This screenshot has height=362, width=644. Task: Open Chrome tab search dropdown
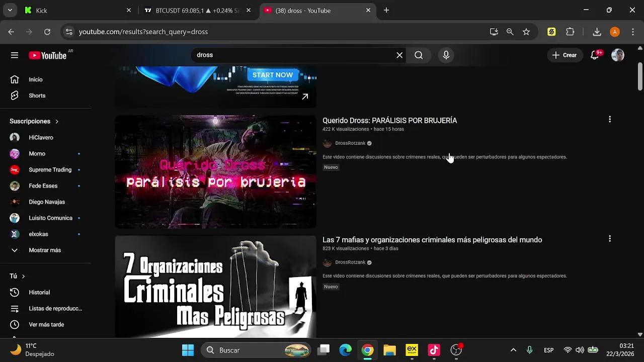tap(10, 10)
